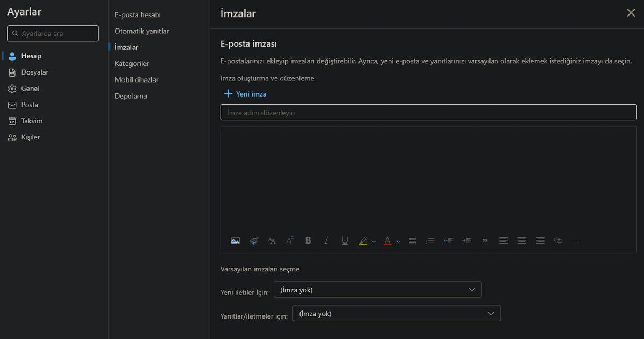Insert a bulleted list
The width and height of the screenshot is (644, 339).
[412, 241]
